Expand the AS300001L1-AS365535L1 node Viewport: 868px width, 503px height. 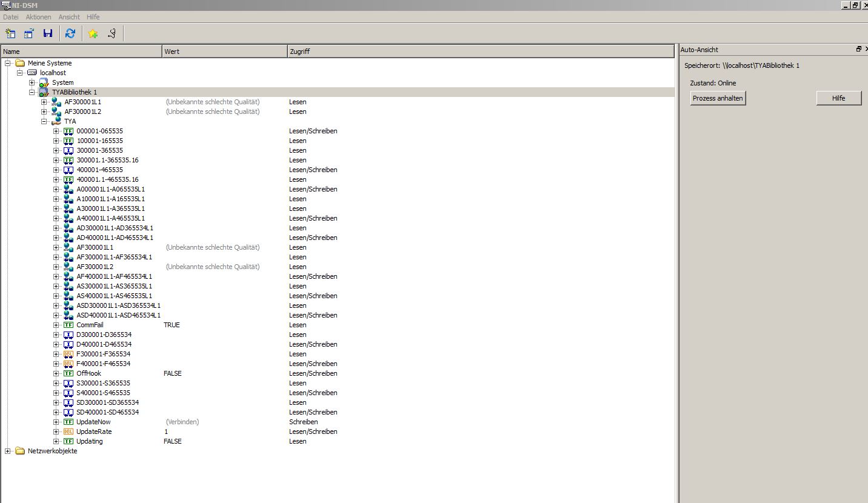click(56, 286)
